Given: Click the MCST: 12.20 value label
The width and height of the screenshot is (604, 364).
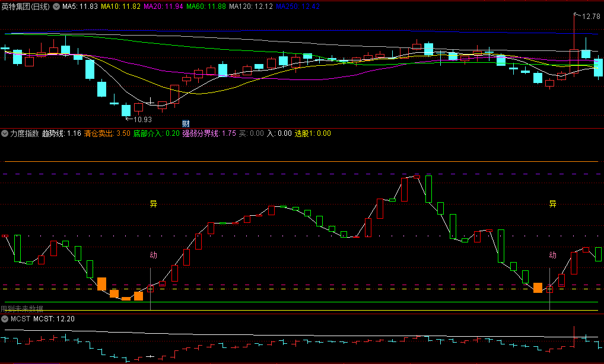Looking at the screenshot, I should coord(54,319).
